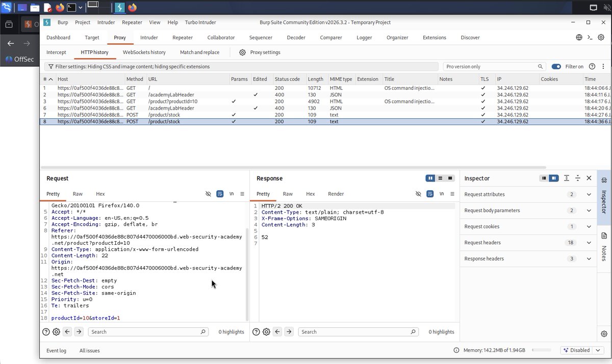612x364 pixels.
Task: Open Proxy settings gear
Action: pyautogui.click(x=243, y=53)
